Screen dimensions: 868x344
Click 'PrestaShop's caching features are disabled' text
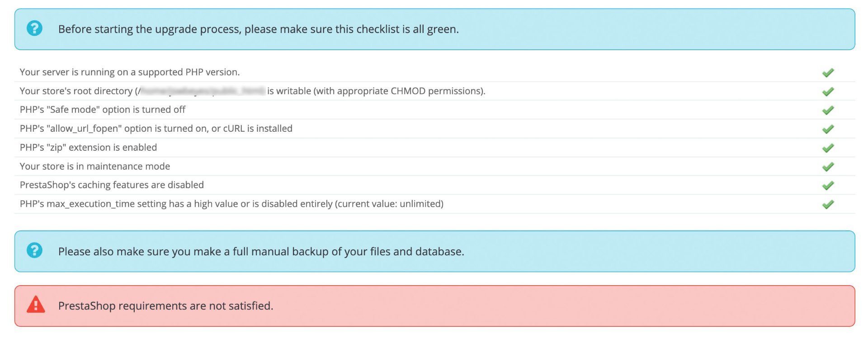coord(112,185)
